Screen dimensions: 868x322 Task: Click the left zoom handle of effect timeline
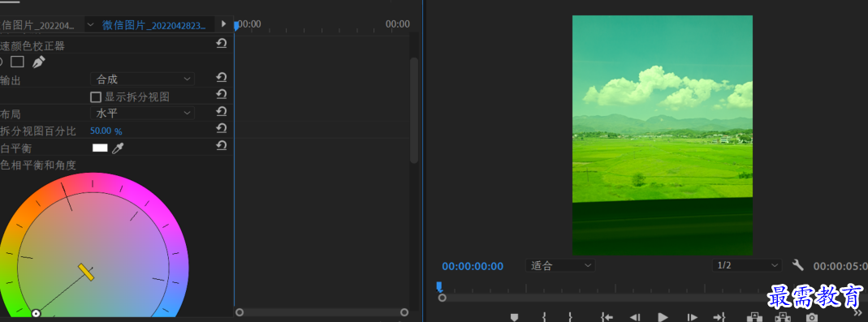(240, 312)
